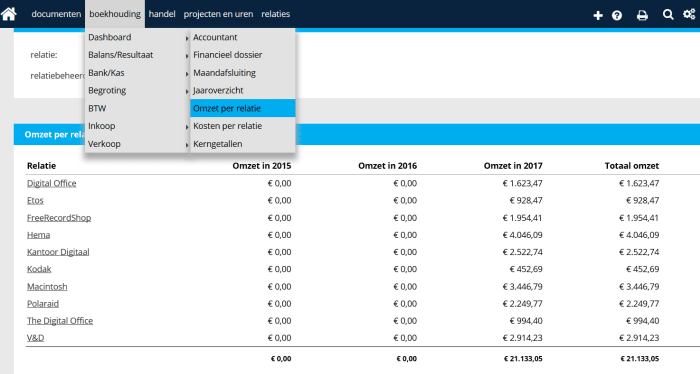Open the handel menu
The image size is (700, 374).
pos(162,14)
